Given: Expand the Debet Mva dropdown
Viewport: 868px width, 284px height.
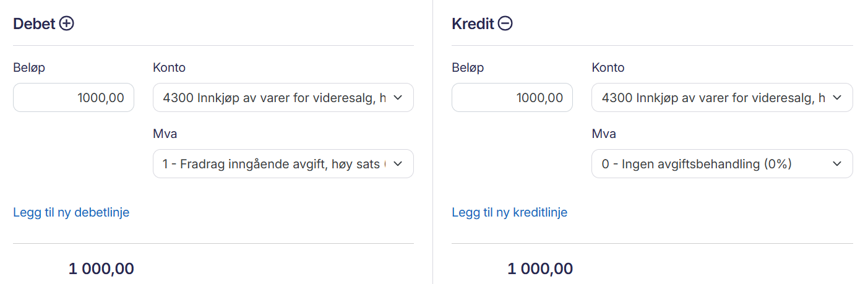Looking at the screenshot, I should (283, 164).
